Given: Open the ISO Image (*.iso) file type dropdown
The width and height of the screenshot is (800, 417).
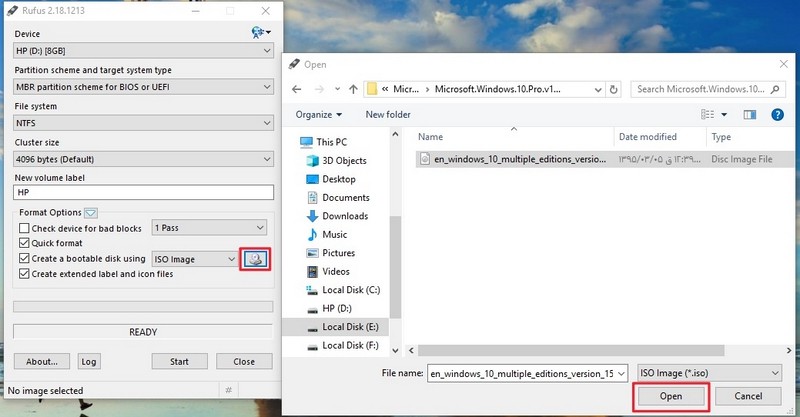Looking at the screenshot, I should point(709,373).
